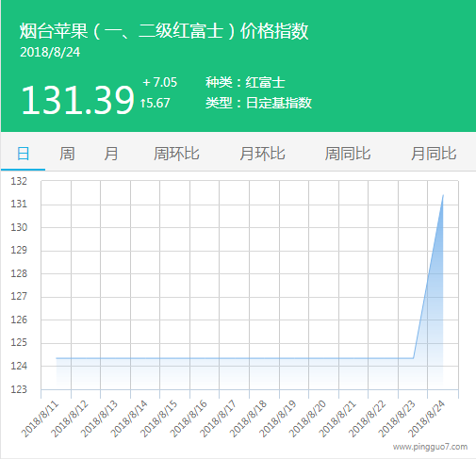Open the 月 monthly tab
This screenshot has width=476, height=459.
coord(111,154)
